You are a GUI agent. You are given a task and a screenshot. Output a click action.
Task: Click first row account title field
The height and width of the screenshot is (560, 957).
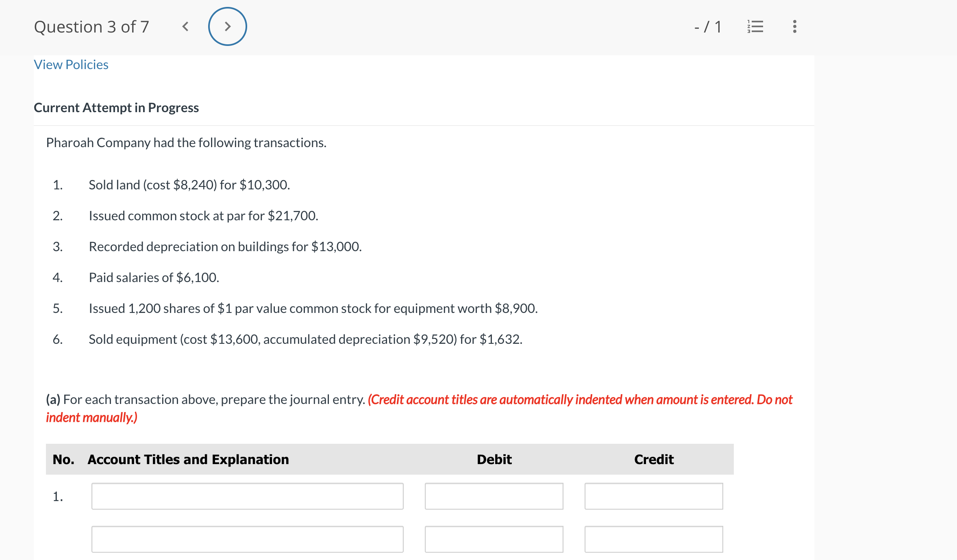click(247, 496)
